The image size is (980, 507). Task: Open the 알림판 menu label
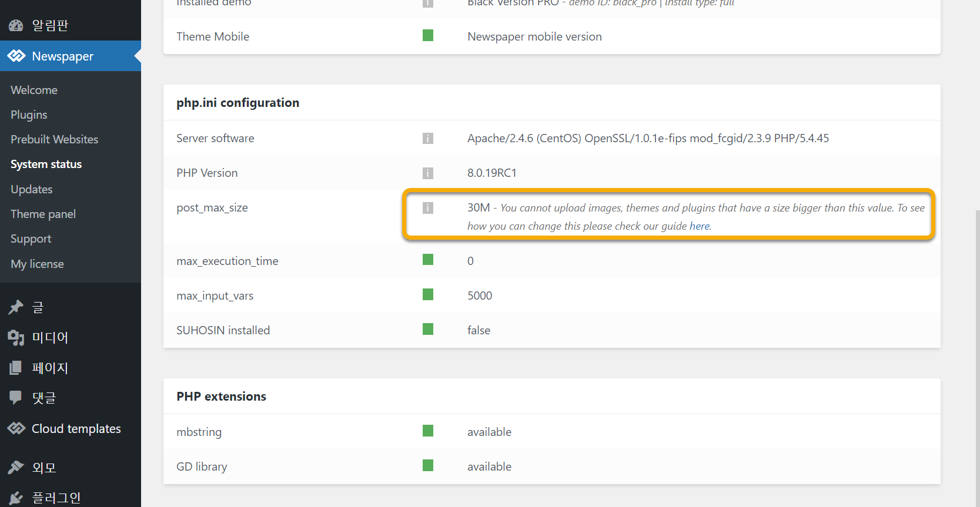pyautogui.click(x=50, y=25)
